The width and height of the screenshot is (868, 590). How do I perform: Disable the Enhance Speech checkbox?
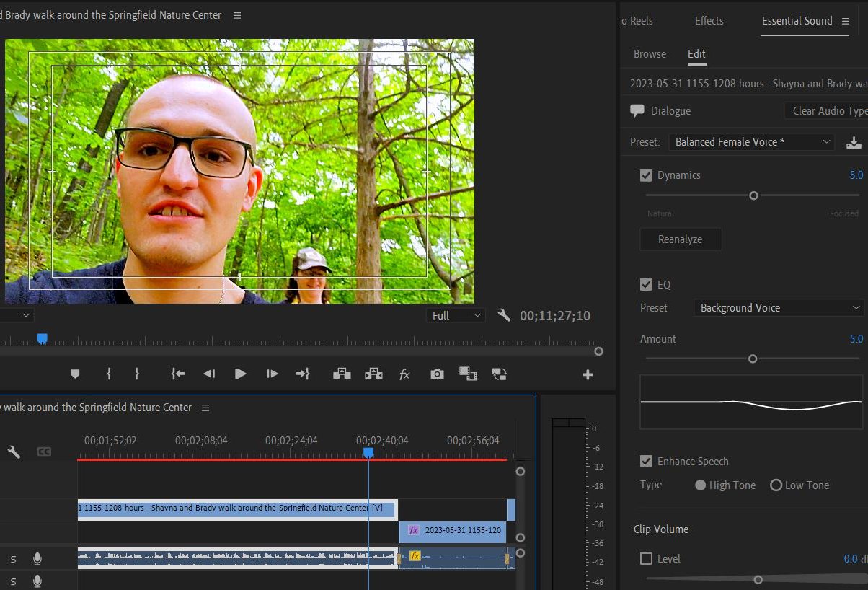646,462
